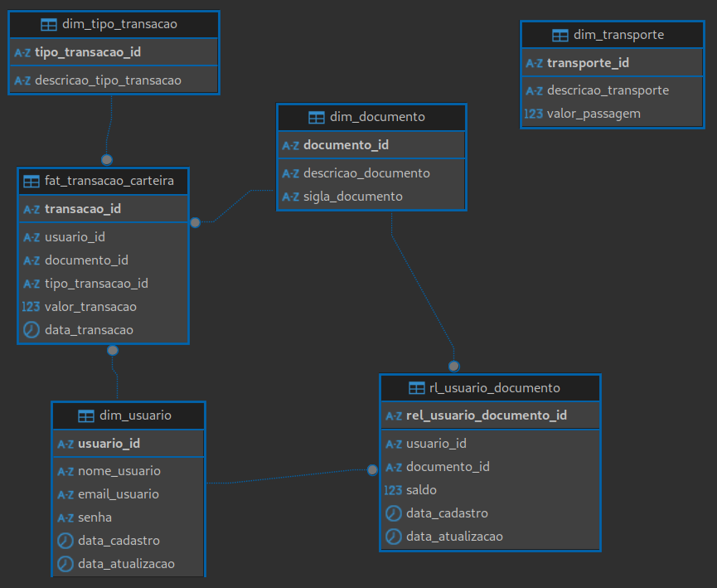Select the email_usuario column in dim_usuario
Image resolution: width=717 pixels, height=588 pixels.
[x=119, y=494]
